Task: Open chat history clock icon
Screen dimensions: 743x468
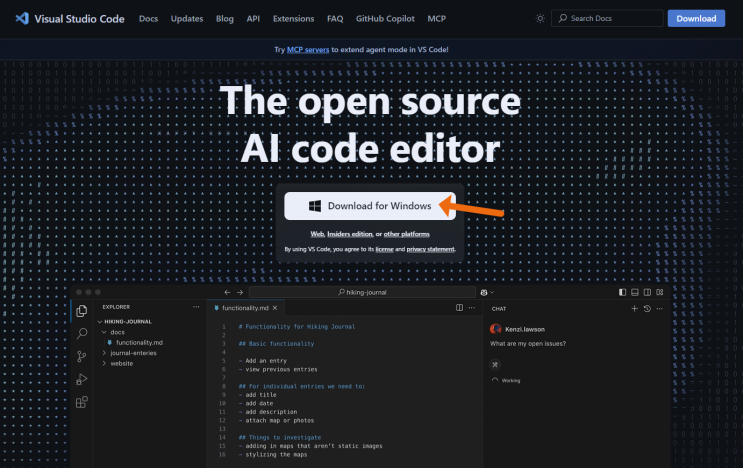Action: 647,308
